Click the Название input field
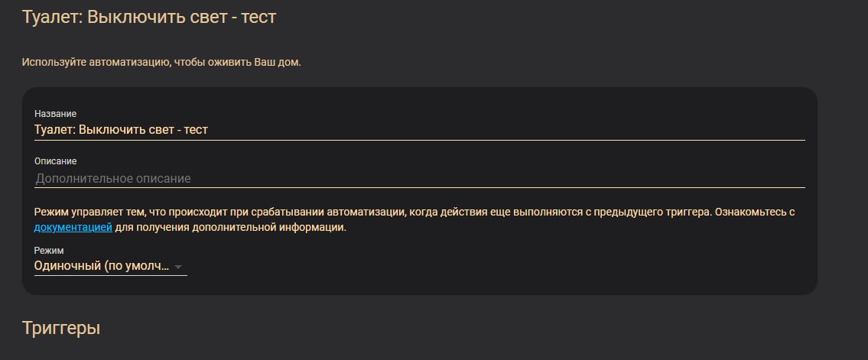This screenshot has width=868, height=360. [x=419, y=130]
